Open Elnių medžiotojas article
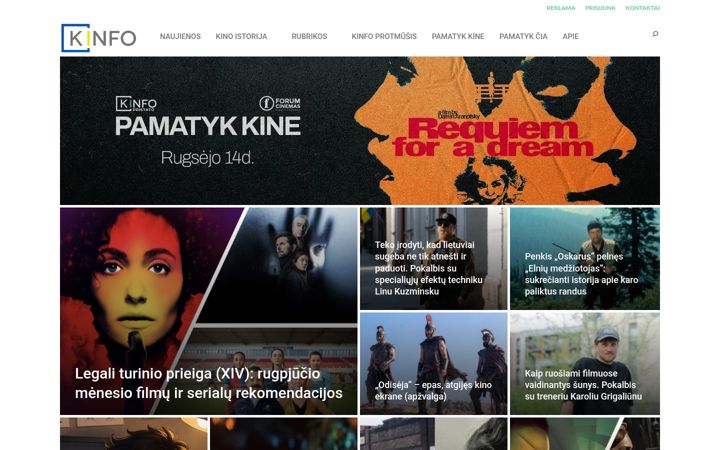 pyautogui.click(x=585, y=259)
